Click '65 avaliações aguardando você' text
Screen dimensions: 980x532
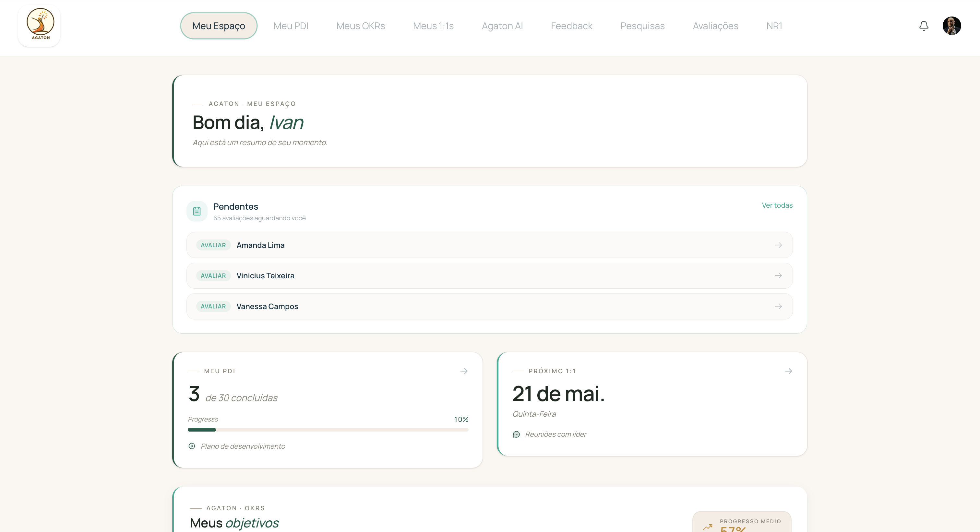pyautogui.click(x=259, y=218)
